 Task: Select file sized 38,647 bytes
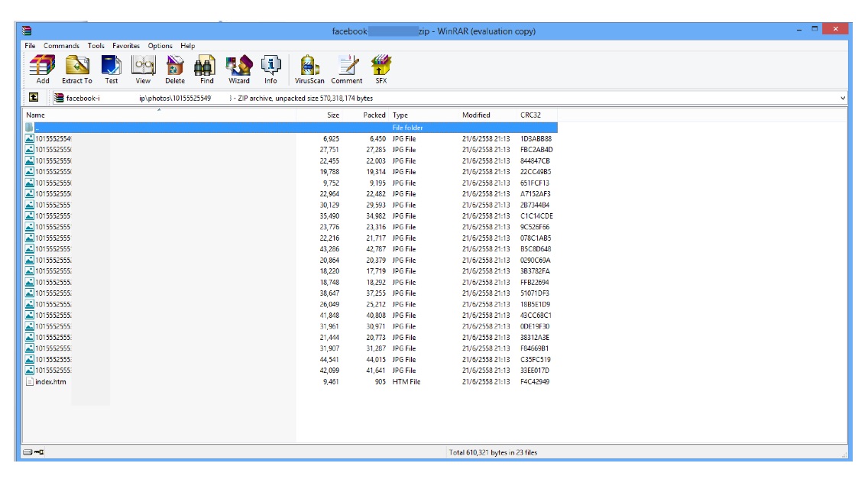pyautogui.click(x=290, y=293)
